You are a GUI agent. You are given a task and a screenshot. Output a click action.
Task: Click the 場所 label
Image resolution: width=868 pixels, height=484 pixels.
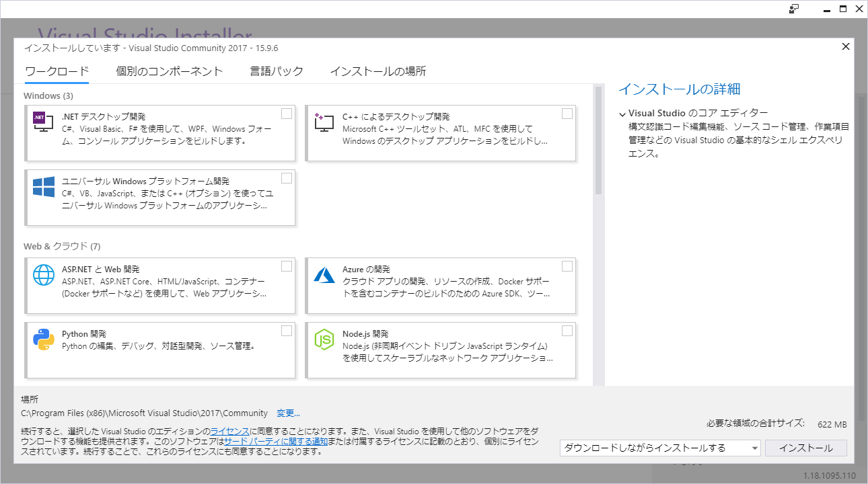click(x=30, y=399)
